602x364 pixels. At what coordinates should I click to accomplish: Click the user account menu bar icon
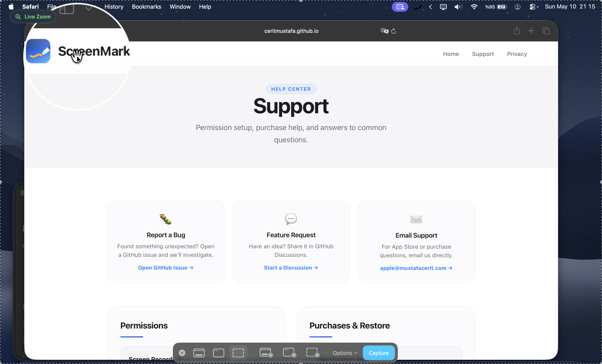(518, 7)
